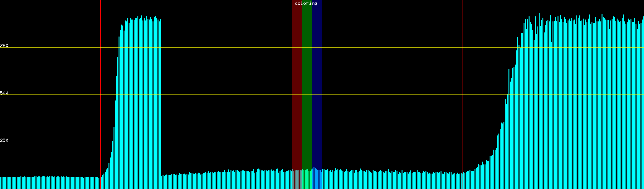Click the gray bars under the red band
Screen dimensions: 644x189
pos(297,180)
